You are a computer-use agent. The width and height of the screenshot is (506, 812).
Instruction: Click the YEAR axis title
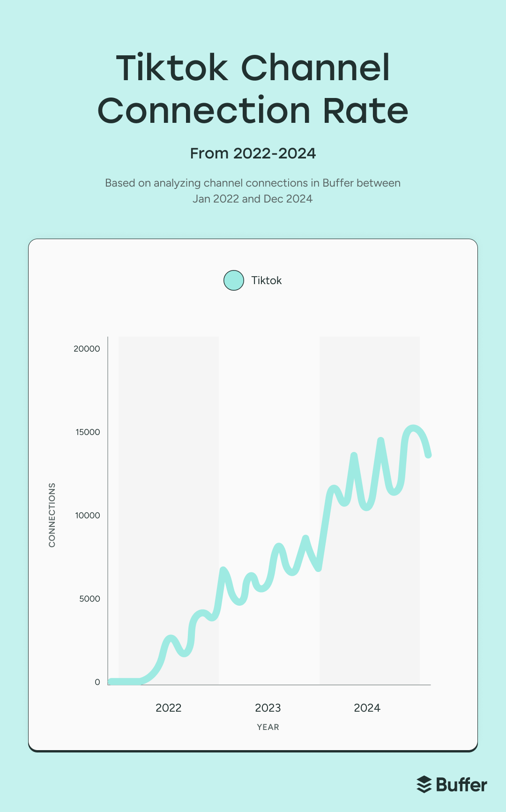268,727
